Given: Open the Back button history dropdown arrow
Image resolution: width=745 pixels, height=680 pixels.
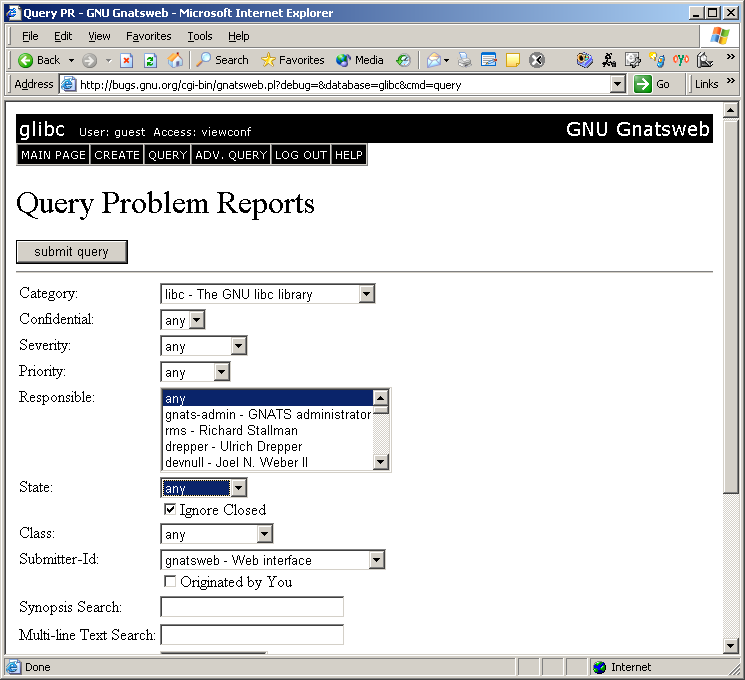Looking at the screenshot, I should click(71, 60).
